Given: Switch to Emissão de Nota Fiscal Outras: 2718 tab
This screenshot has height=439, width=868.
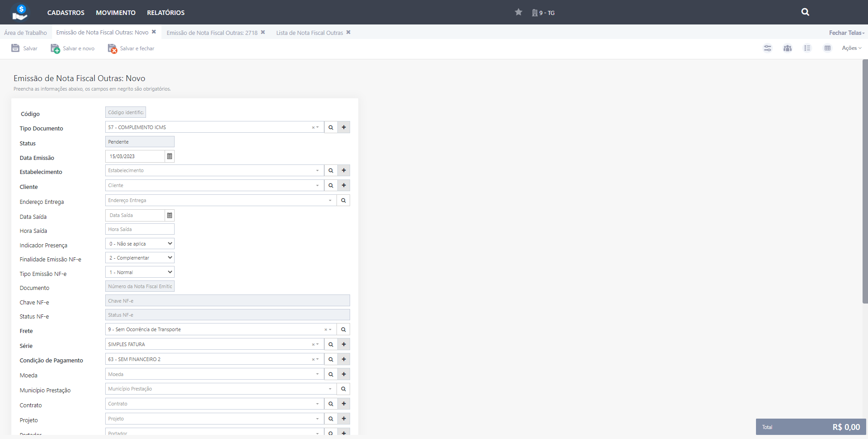Looking at the screenshot, I should [x=212, y=33].
